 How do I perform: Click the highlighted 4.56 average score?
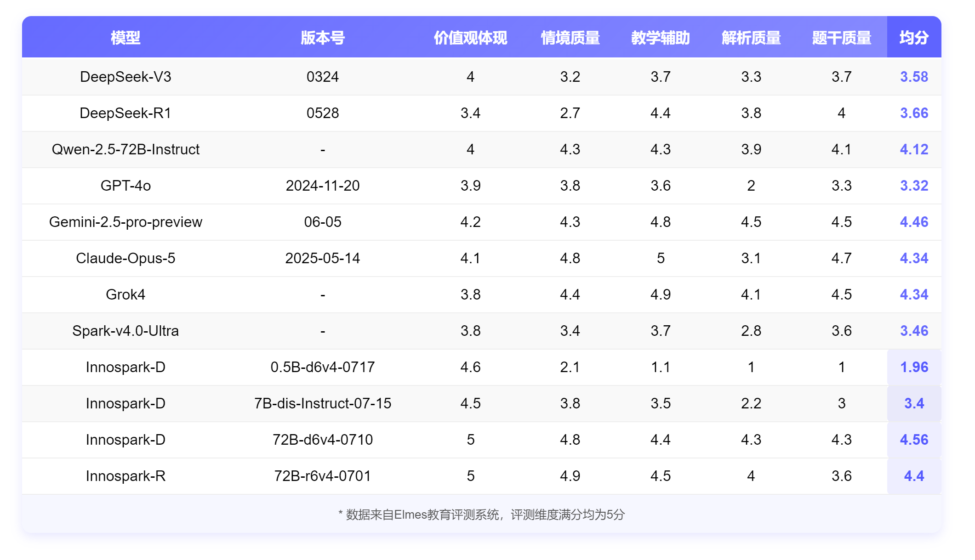click(914, 440)
